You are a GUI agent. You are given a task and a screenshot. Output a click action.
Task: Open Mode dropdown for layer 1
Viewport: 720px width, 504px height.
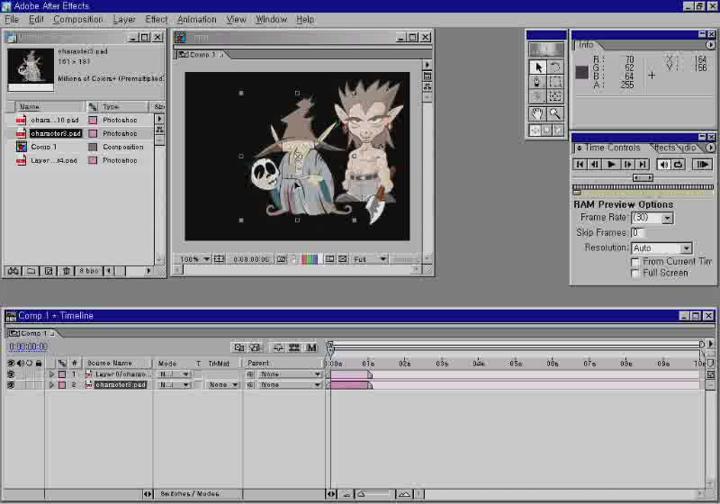coord(174,375)
